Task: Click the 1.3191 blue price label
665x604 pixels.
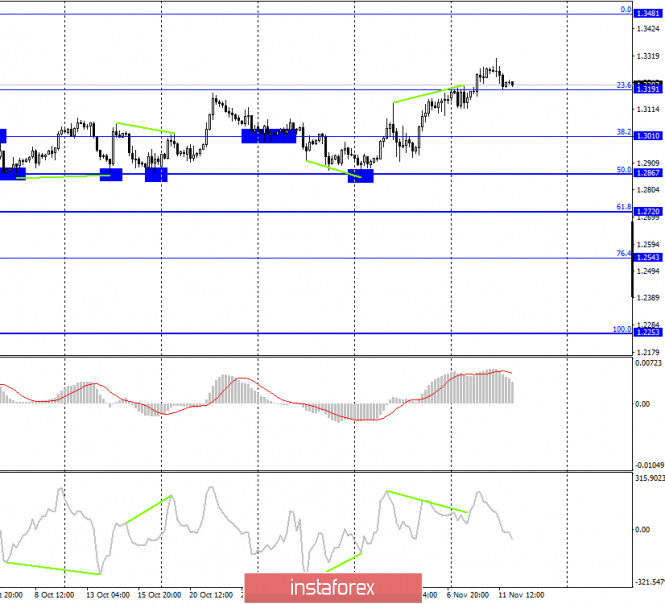Action: [x=648, y=89]
